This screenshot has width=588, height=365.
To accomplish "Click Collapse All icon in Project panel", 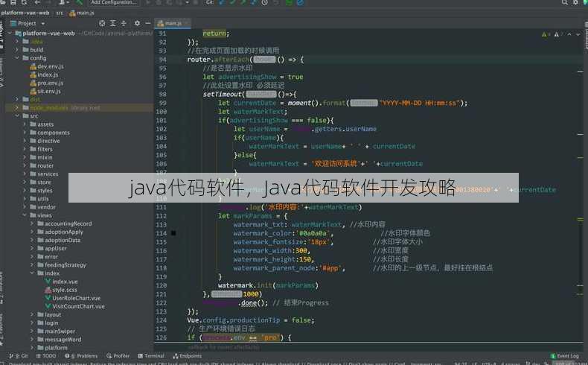I will 124,23.
